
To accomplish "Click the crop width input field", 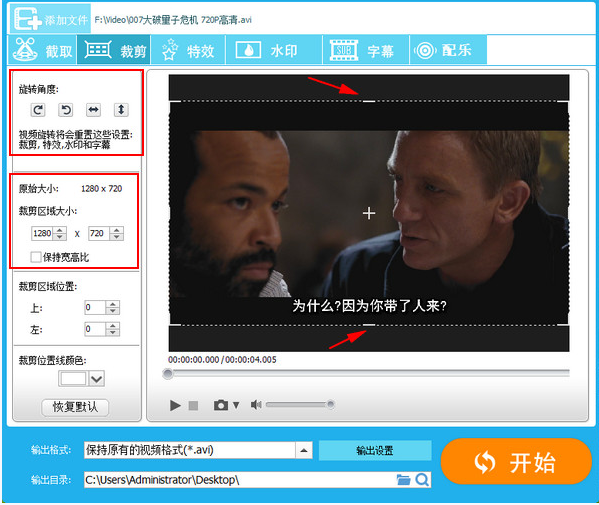I will [x=43, y=233].
